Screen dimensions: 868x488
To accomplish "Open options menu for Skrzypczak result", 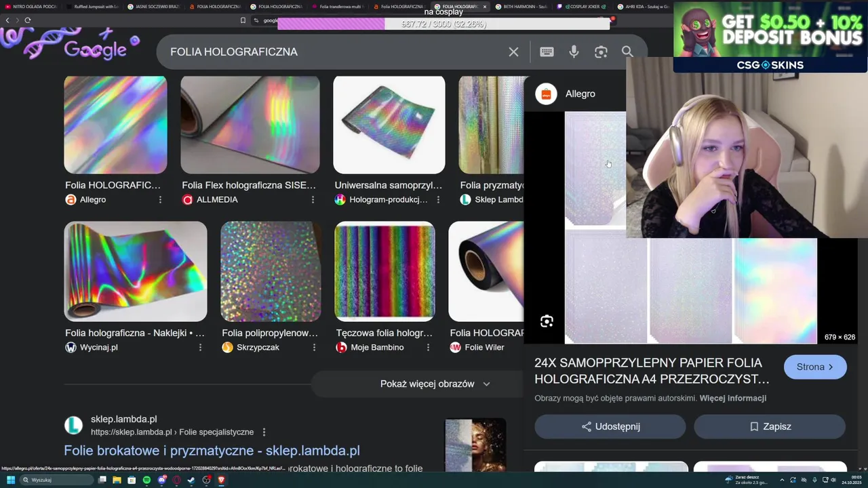I will tap(314, 347).
